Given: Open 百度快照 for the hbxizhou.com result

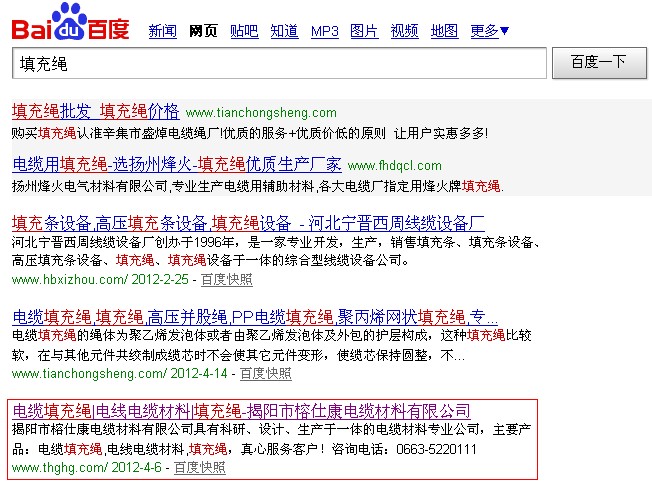Looking at the screenshot, I should [x=227, y=279].
